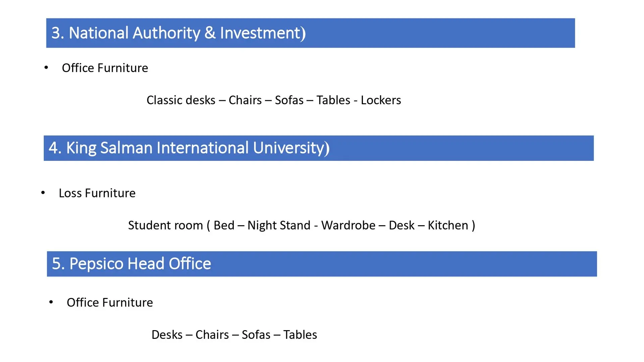Click the bullet point before Loss Furniture

pos(43,193)
